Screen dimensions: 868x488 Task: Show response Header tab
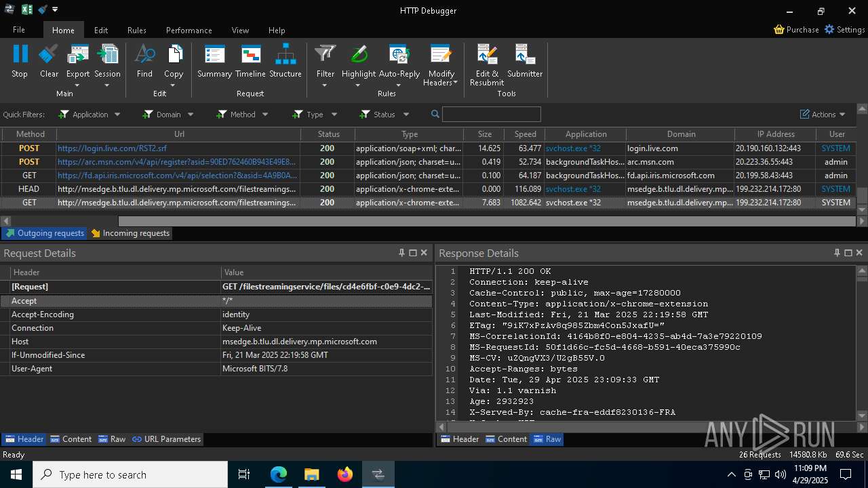460,439
